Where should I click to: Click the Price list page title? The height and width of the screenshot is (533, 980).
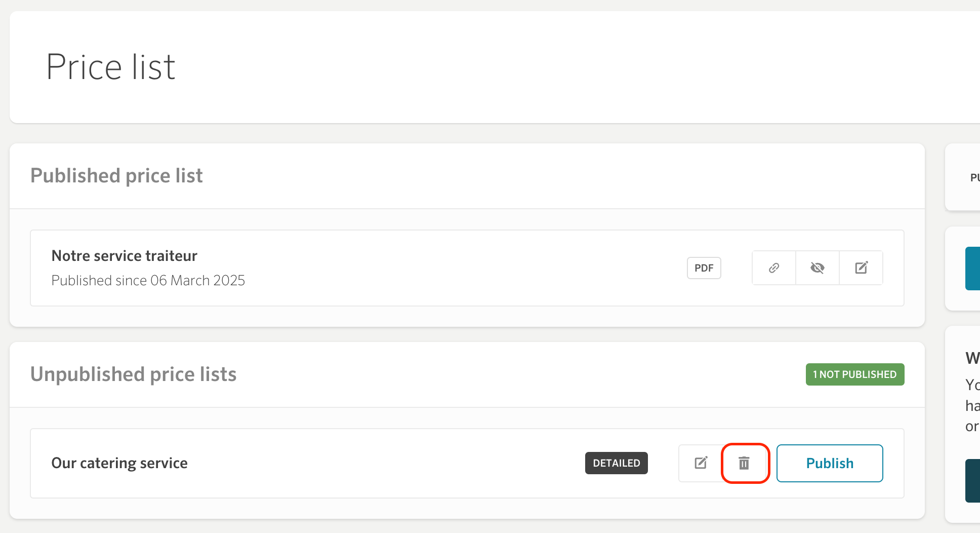(x=110, y=67)
